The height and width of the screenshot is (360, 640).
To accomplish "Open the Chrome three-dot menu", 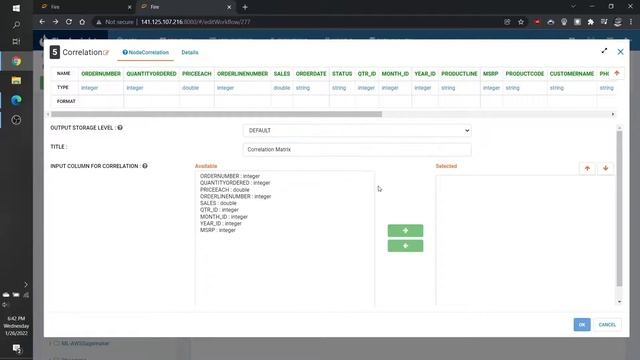I will (x=631, y=22).
